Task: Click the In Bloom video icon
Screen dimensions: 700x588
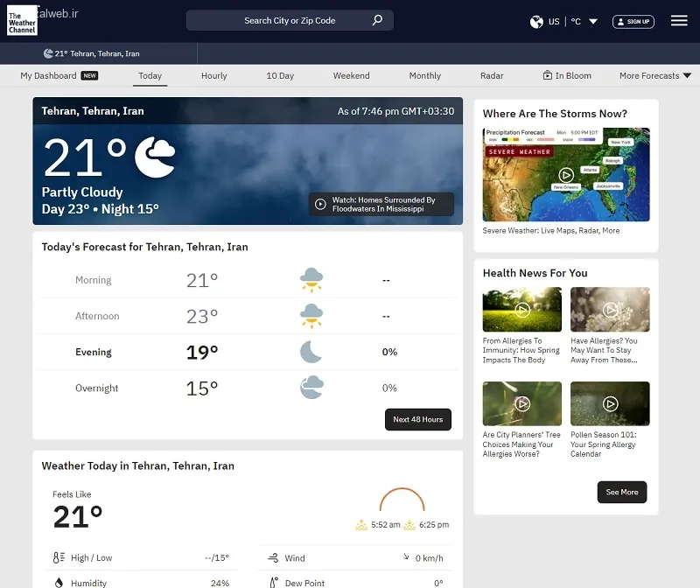Action: [548, 75]
